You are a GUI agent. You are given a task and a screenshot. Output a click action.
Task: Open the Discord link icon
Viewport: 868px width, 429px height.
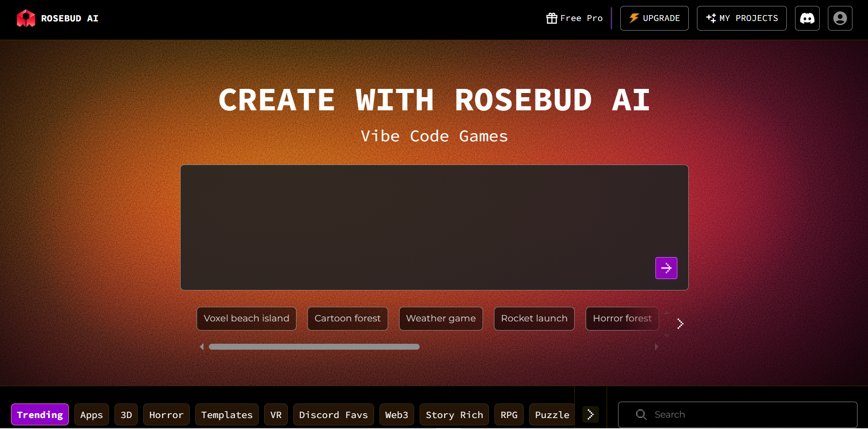click(x=807, y=18)
